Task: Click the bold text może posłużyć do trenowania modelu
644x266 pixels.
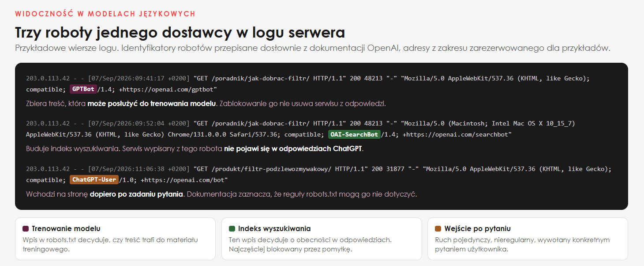Action: click(152, 104)
